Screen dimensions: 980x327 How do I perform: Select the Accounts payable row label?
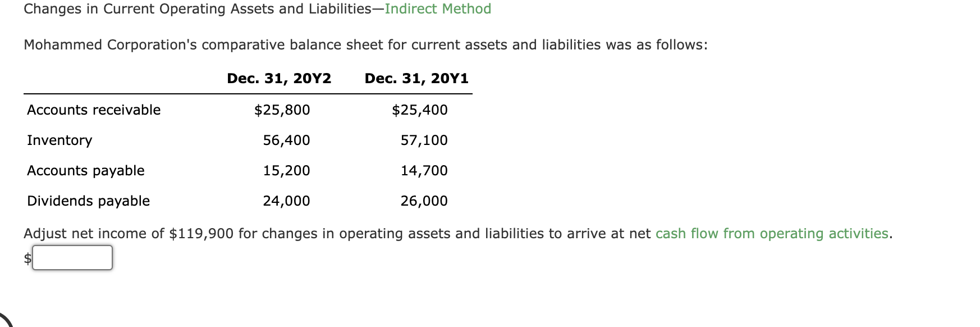85,170
